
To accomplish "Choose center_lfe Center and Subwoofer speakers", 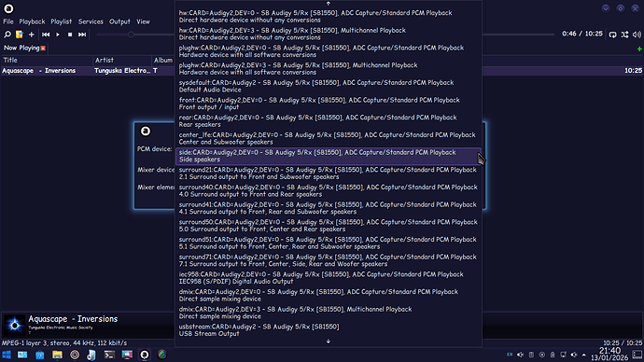I will (x=329, y=138).
